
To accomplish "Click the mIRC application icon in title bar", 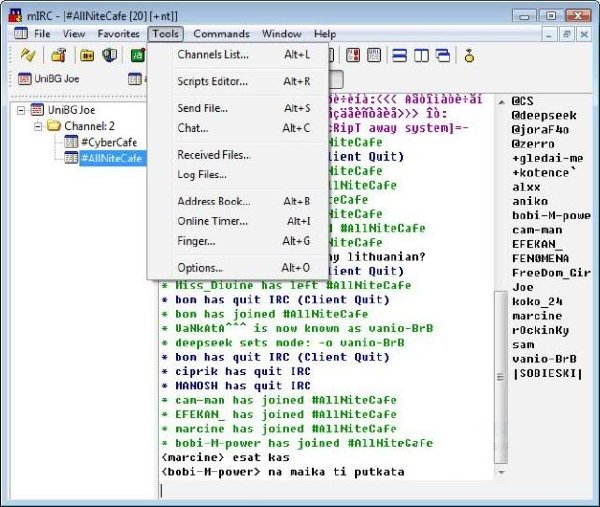I will coord(15,15).
